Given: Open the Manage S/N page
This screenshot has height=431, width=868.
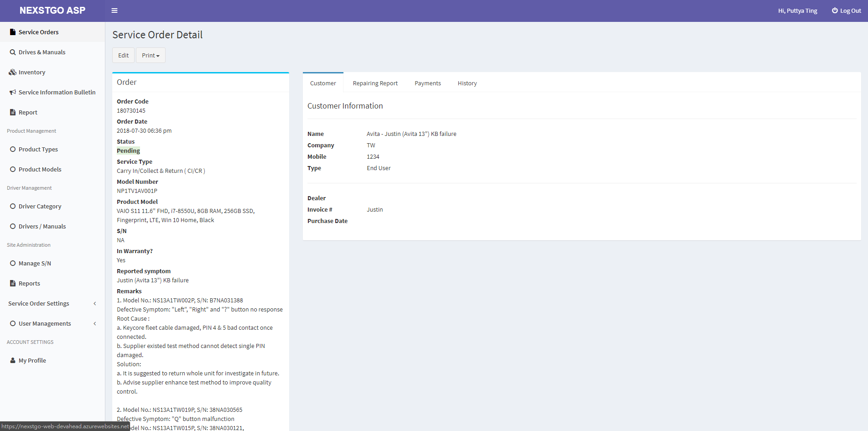Looking at the screenshot, I should coord(35,263).
